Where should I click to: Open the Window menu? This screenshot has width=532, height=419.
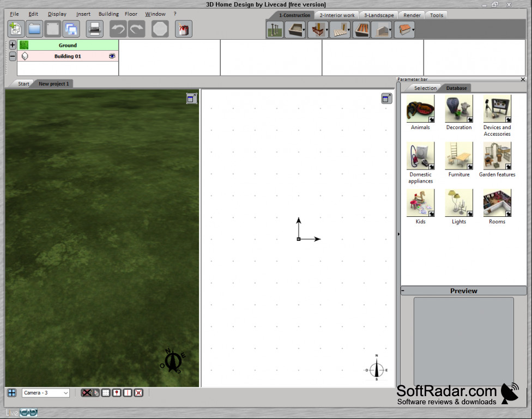pos(155,14)
